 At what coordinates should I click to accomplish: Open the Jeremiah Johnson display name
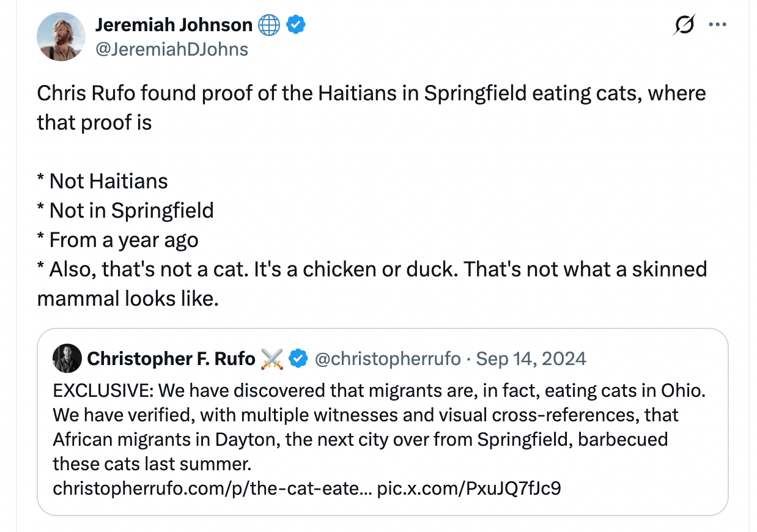pyautogui.click(x=174, y=25)
